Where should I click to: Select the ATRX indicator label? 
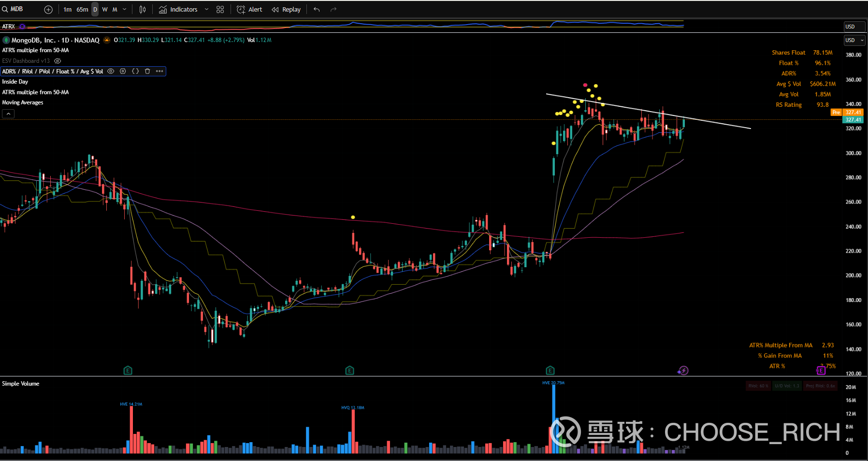[x=9, y=27]
